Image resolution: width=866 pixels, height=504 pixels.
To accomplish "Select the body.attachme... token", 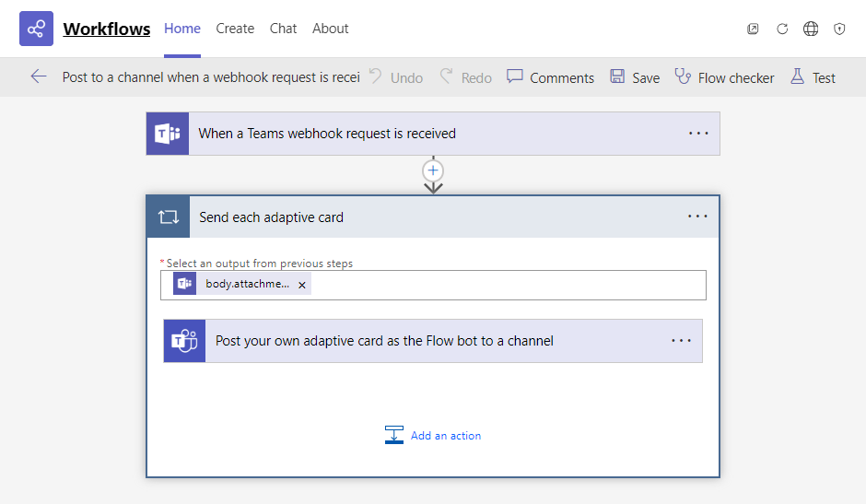I will 242,284.
